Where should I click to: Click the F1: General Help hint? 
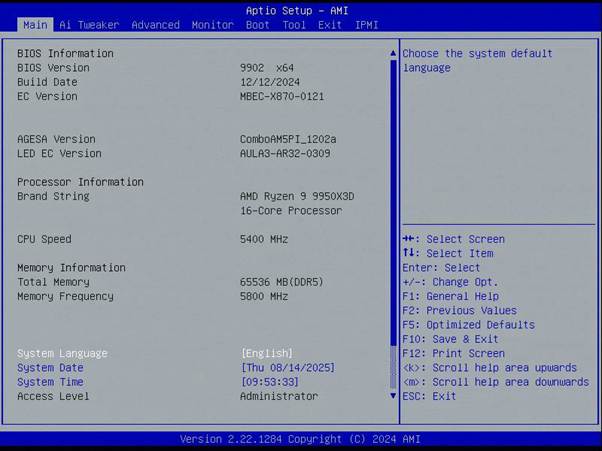click(x=451, y=296)
